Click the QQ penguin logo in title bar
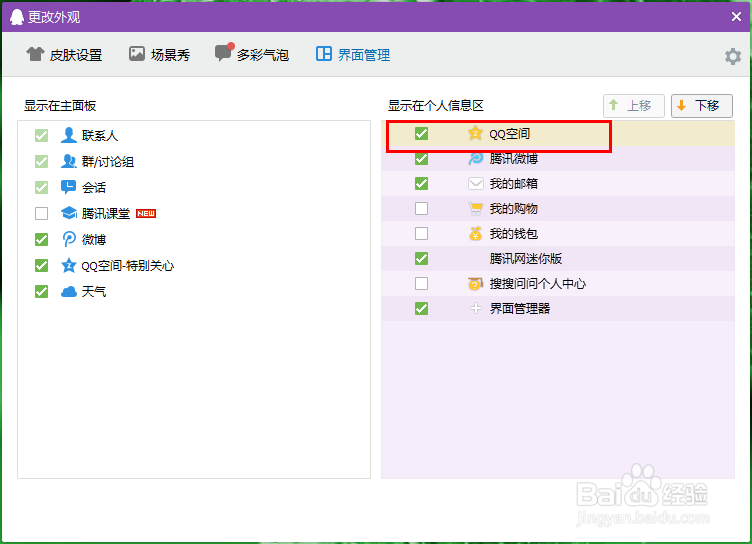Image resolution: width=752 pixels, height=544 pixels. 17,17
